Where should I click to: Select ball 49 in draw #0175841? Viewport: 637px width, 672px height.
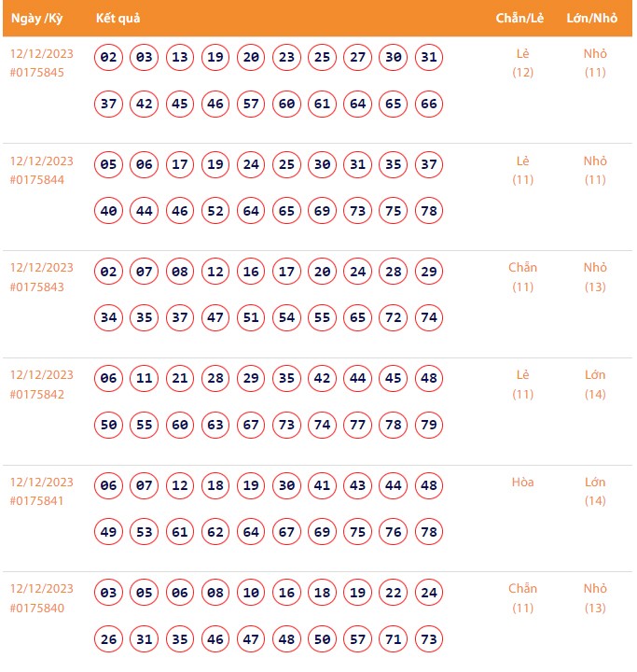coord(109,532)
